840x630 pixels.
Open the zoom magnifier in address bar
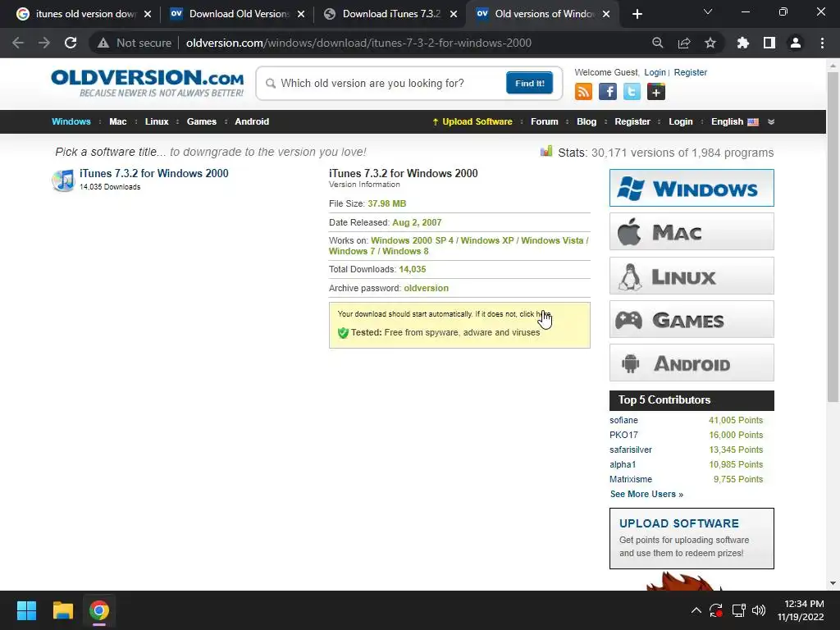657,43
